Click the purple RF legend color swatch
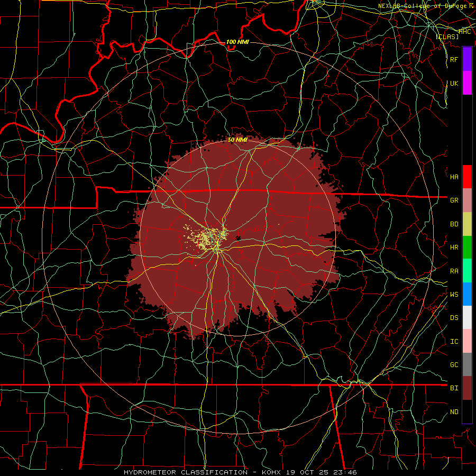 (x=467, y=59)
